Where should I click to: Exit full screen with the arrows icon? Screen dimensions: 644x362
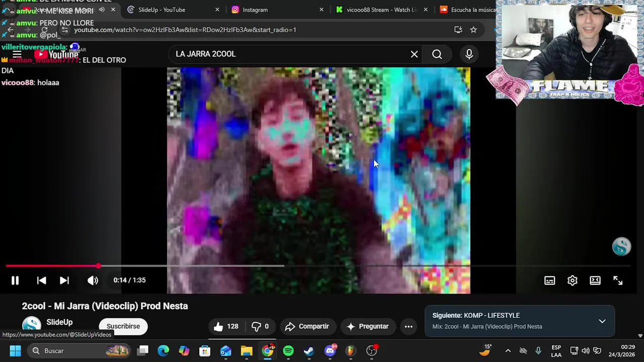pos(618,281)
